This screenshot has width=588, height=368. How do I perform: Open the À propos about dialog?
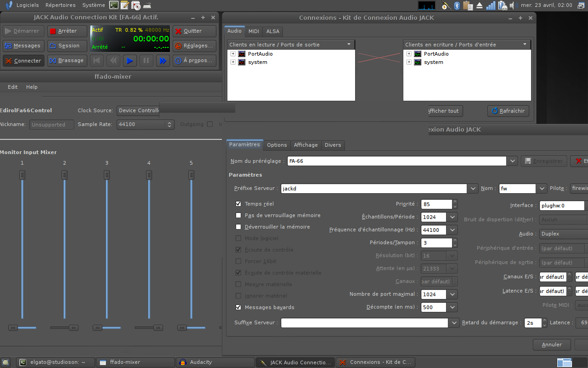coord(194,60)
